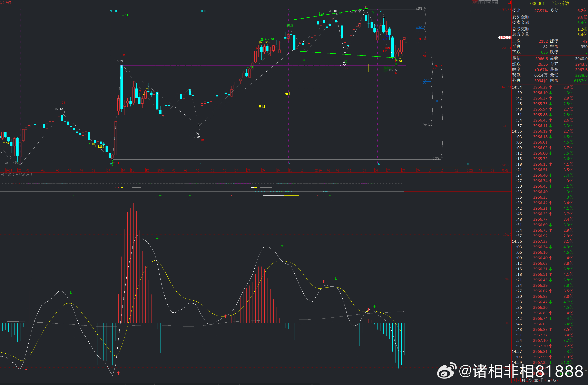The width and height of the screenshot is (588, 385).
Task: Select the 委比 47.97% value
Action: click(541, 11)
